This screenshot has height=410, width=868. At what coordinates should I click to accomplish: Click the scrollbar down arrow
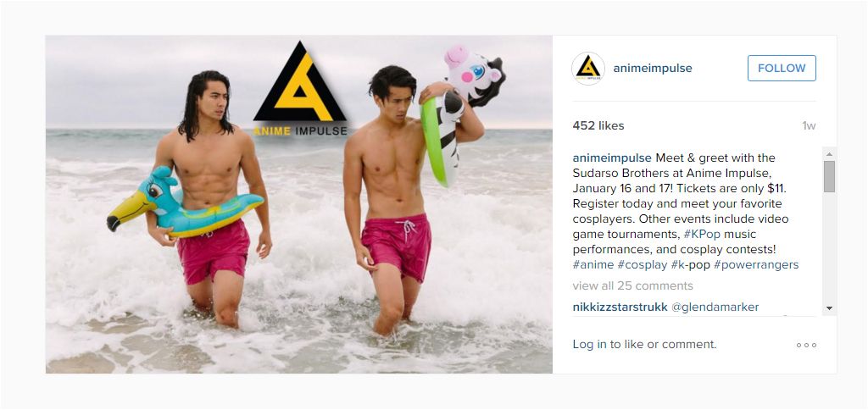point(829,307)
